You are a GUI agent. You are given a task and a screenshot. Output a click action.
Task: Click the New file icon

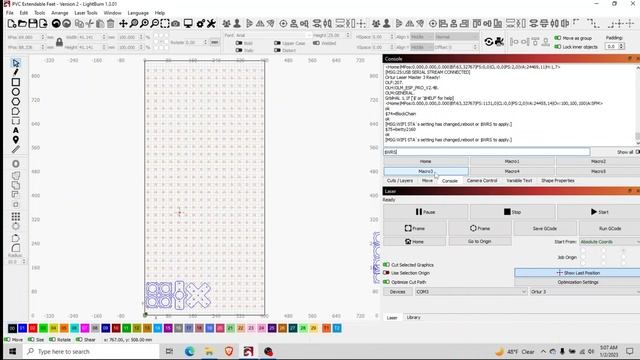[12, 24]
